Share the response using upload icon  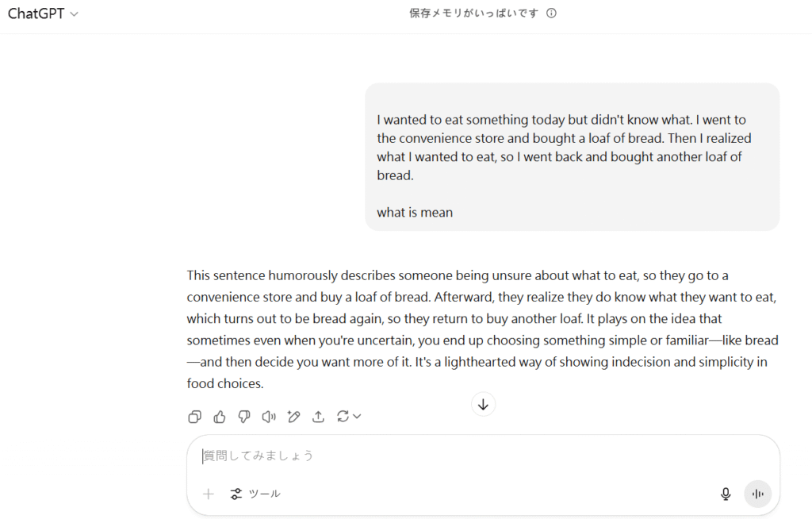pos(319,417)
